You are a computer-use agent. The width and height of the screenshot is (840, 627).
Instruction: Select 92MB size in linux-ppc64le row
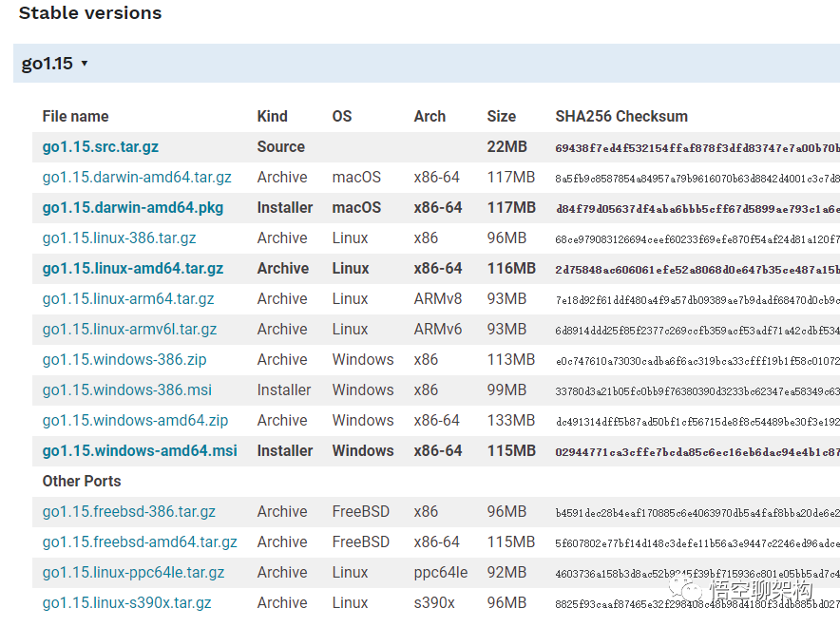(x=506, y=573)
